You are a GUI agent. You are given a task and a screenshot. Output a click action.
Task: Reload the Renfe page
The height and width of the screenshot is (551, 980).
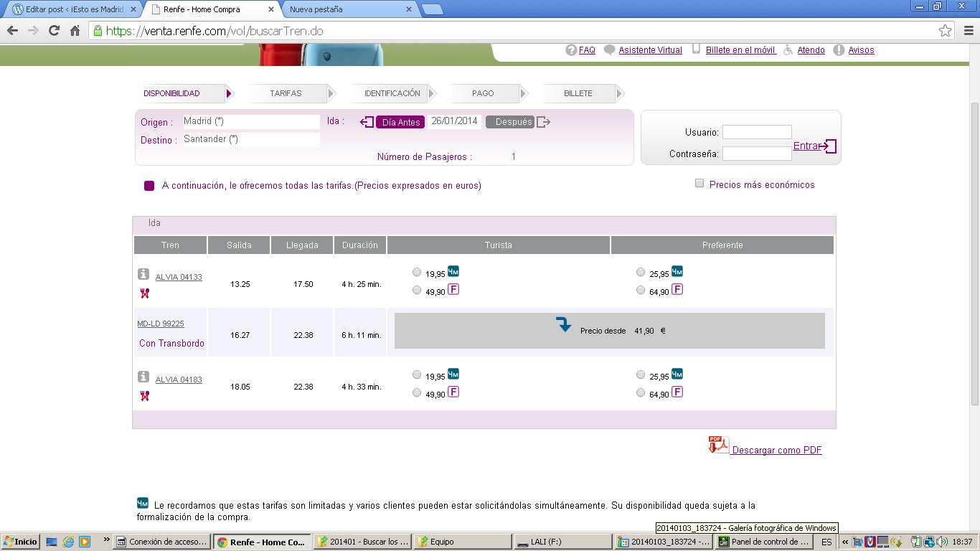(54, 31)
